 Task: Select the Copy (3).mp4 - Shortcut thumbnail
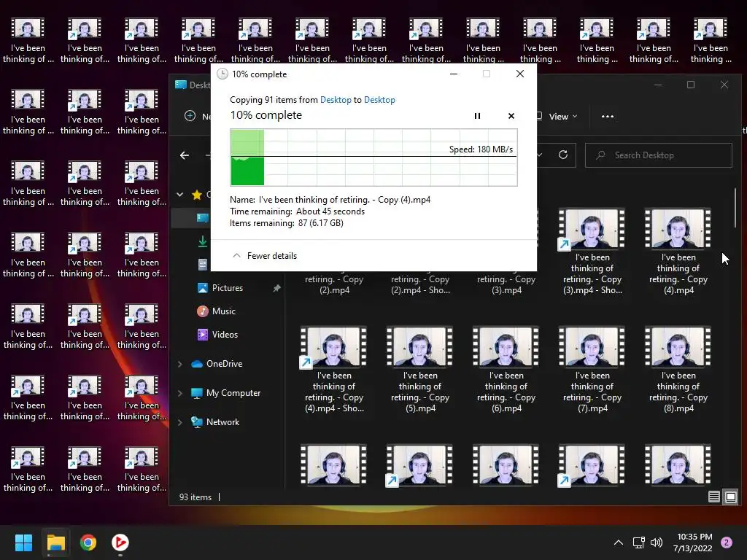coord(592,228)
